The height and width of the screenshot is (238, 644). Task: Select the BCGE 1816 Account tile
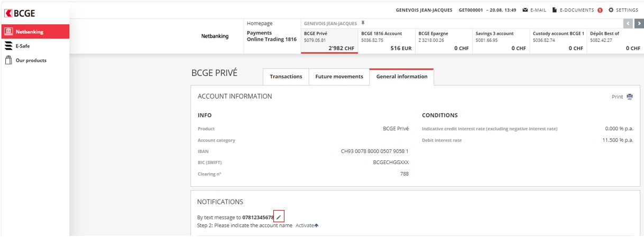(387, 41)
